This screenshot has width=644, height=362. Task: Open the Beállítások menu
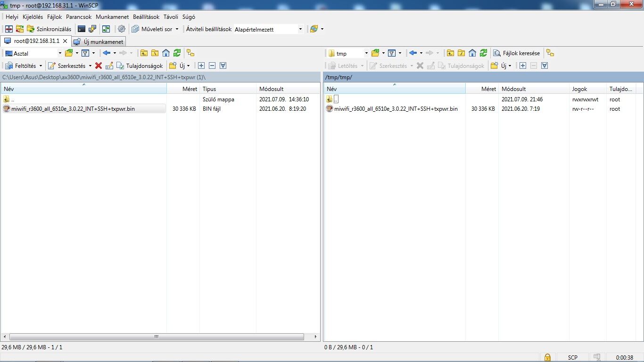pyautogui.click(x=146, y=16)
